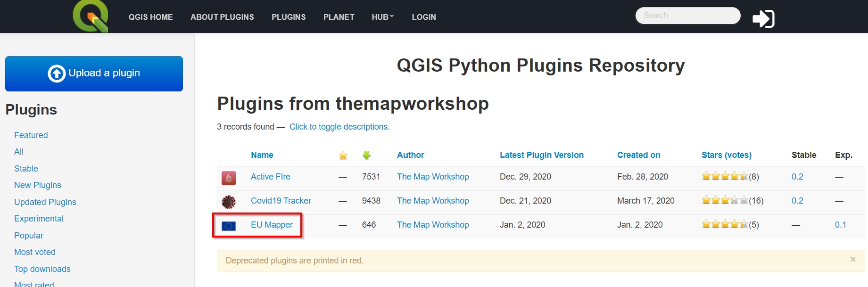Click the star rating for Covid19 Tracker
Viewport: 868px width, 287px height.
(724, 201)
